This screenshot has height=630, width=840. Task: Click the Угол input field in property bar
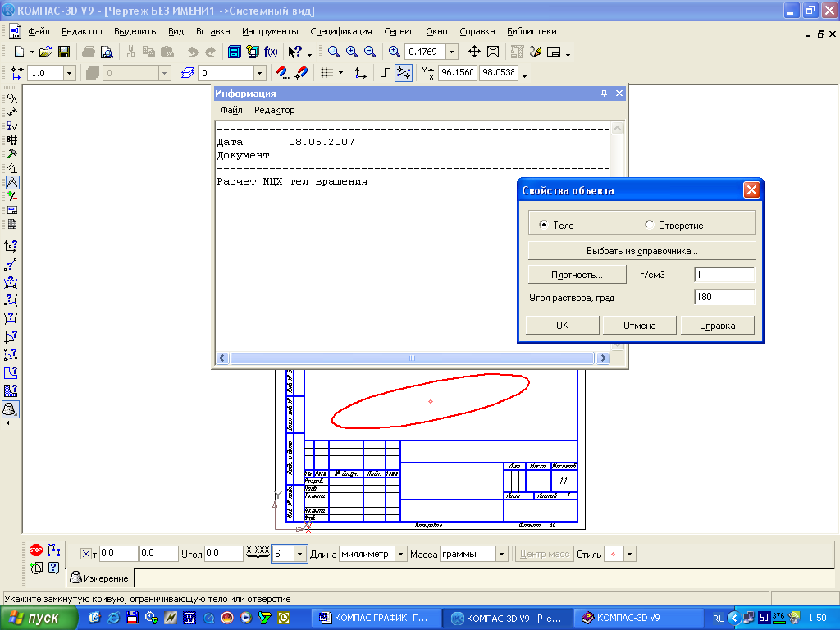click(224, 554)
